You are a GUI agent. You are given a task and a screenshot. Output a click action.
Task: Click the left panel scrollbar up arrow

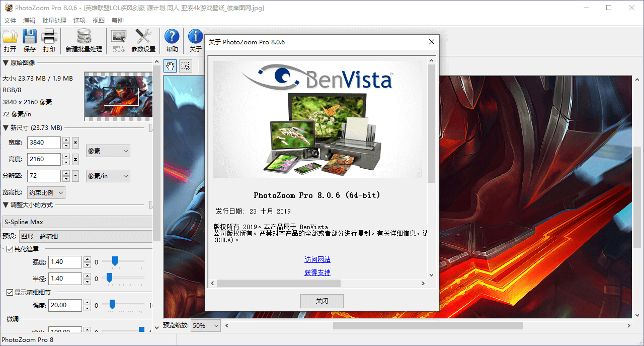pos(156,62)
